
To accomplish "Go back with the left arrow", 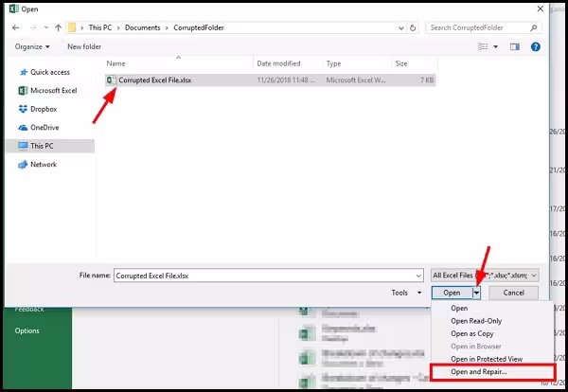I will pos(15,27).
